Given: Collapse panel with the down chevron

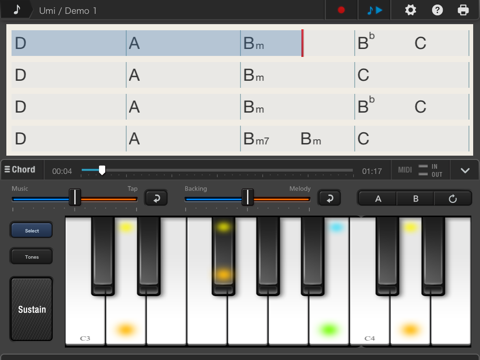Looking at the screenshot, I should 465,170.
